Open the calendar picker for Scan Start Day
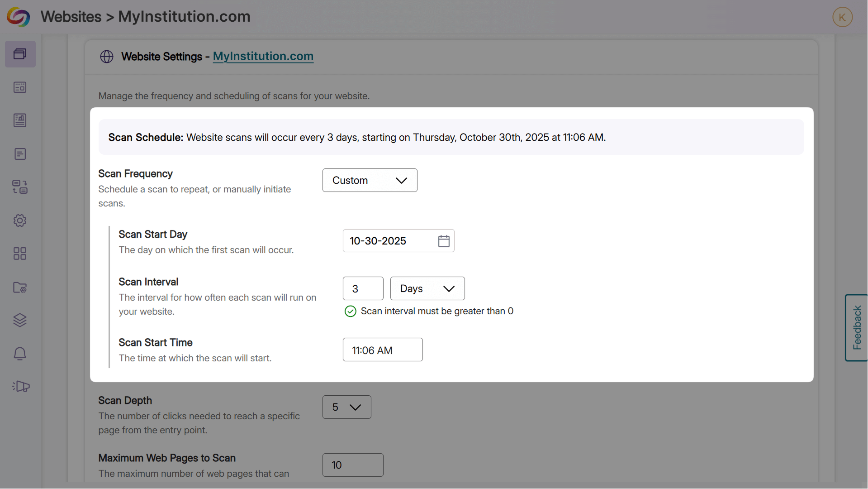868x489 pixels. (444, 241)
